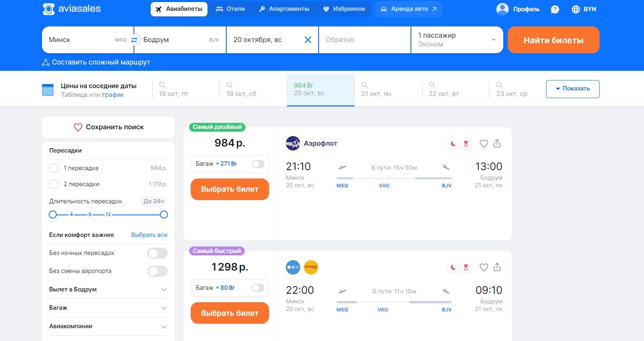Open the Таблица prices link
644x341 pixels.
74,95
